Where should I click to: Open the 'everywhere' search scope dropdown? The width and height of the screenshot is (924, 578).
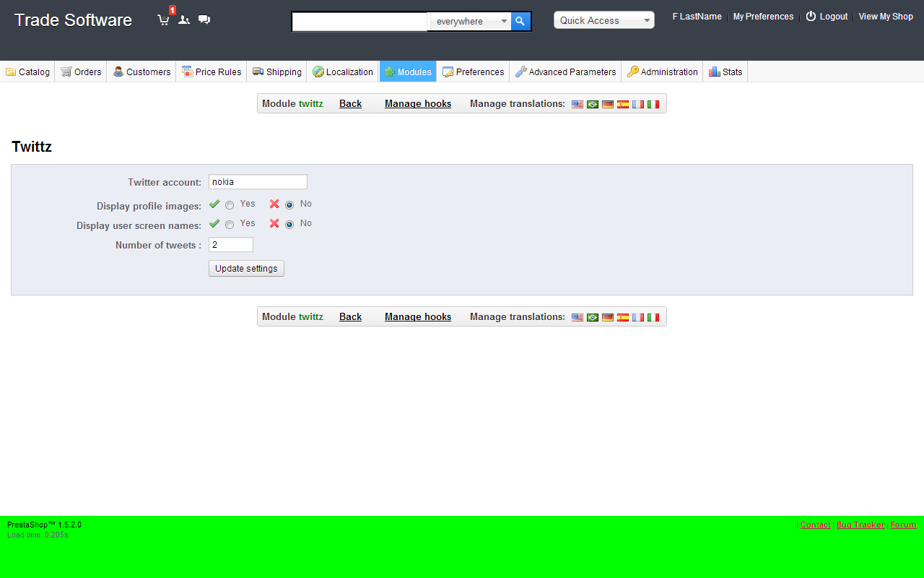pos(470,22)
